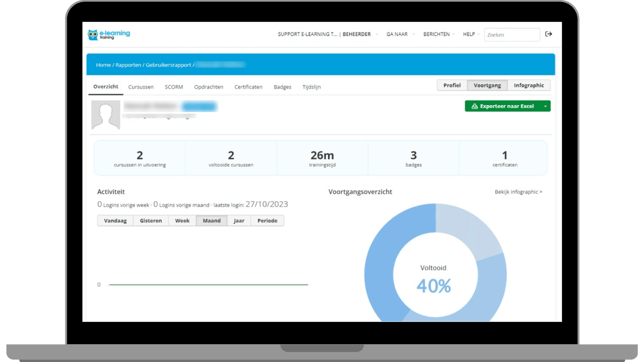Open the SCORM tab
The image size is (644, 362).
point(174,87)
